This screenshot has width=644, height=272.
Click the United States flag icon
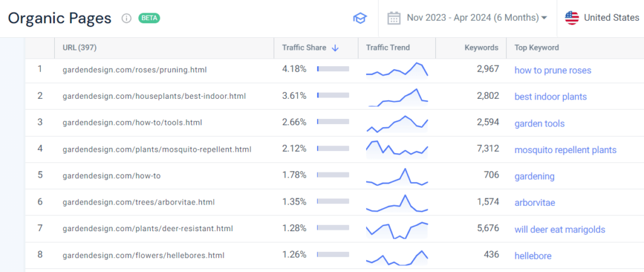pyautogui.click(x=572, y=18)
